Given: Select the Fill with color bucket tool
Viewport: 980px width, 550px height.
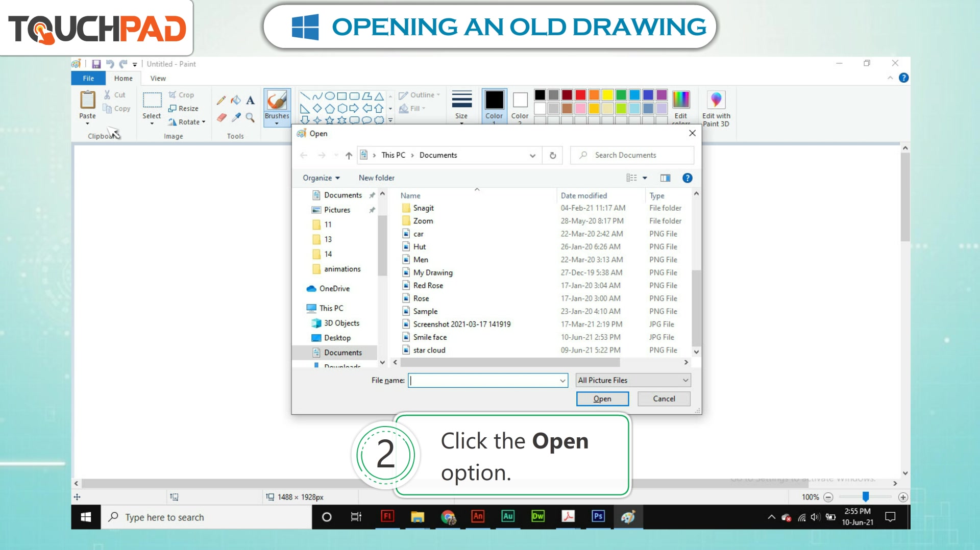Looking at the screenshot, I should click(x=236, y=101).
